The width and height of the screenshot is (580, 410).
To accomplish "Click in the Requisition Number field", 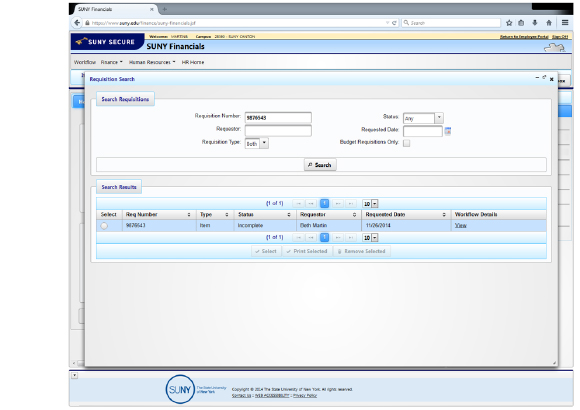I will [x=278, y=118].
